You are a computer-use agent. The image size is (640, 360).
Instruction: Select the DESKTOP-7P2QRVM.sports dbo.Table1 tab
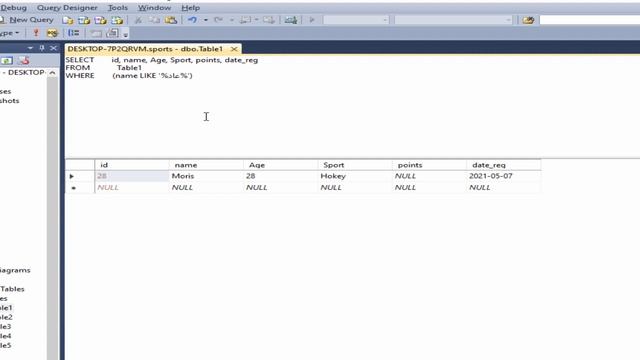145,49
